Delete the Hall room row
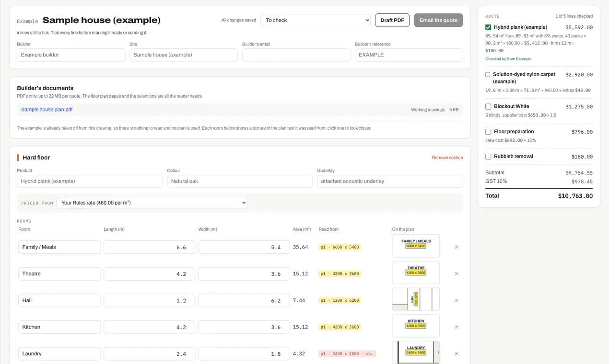 pyautogui.click(x=456, y=300)
